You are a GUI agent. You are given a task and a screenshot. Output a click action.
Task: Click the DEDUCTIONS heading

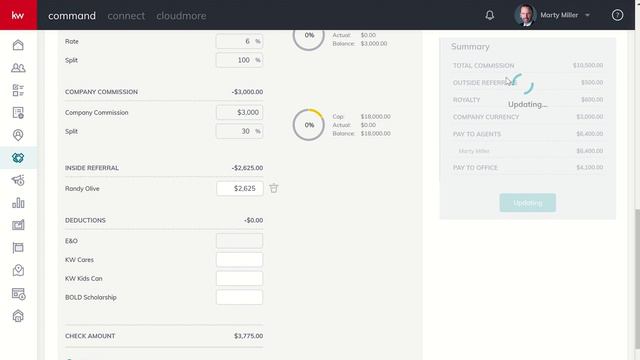tap(85, 220)
